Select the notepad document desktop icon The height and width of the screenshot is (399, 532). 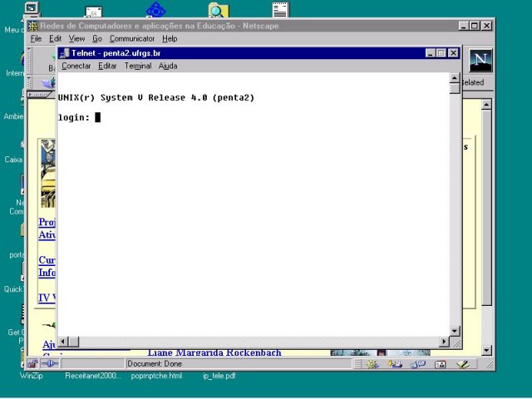(x=281, y=9)
